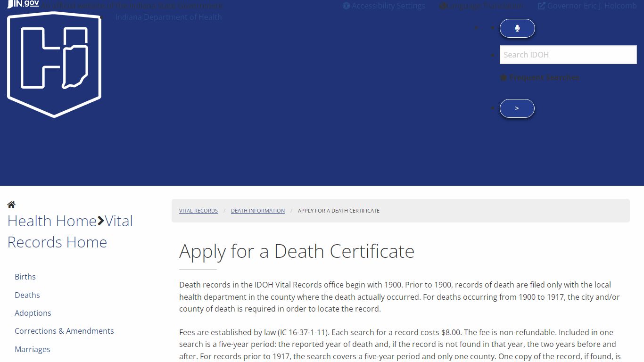Screen dimensions: 644x362
Task: Click the 'Apply for a Death Certificate' heading
Action: click(297, 251)
